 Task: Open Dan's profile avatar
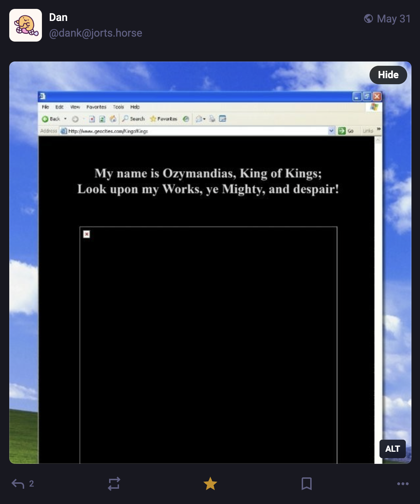click(26, 25)
